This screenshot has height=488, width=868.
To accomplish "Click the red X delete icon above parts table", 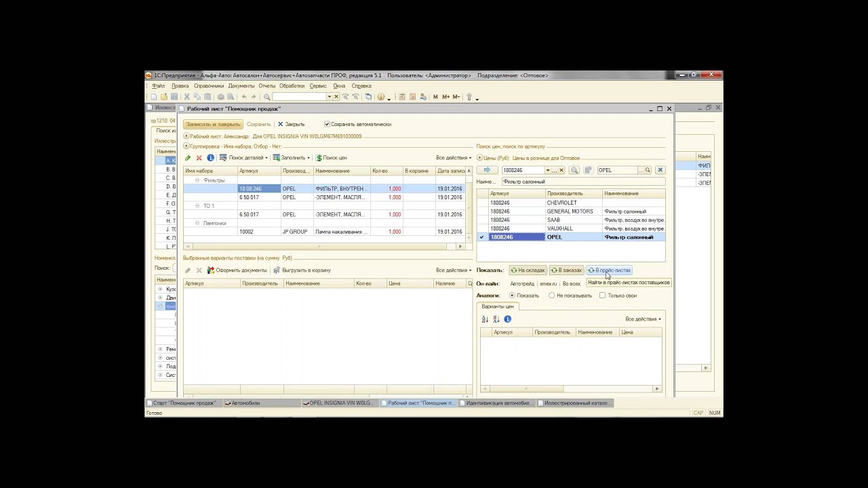I will tap(199, 158).
